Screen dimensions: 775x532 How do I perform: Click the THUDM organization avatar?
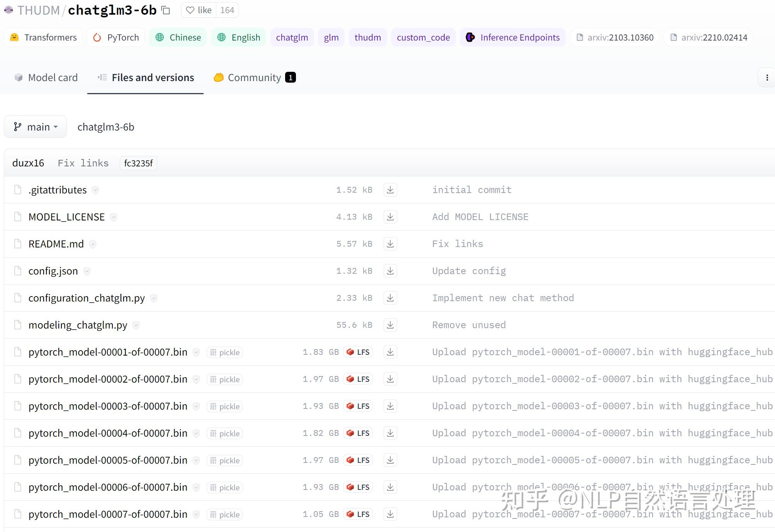8,10
